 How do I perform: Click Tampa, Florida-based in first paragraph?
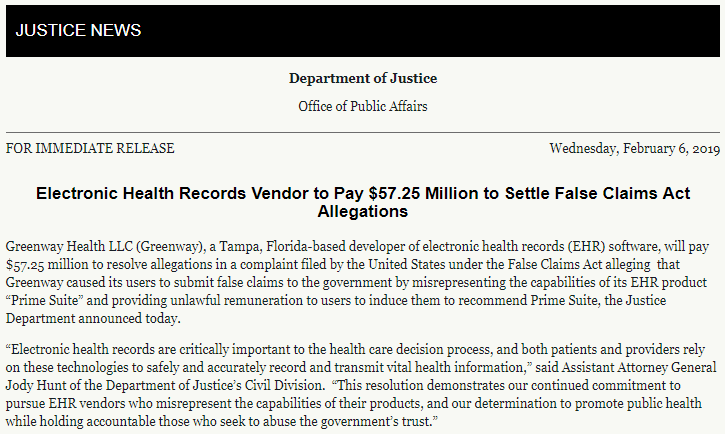pos(275,244)
